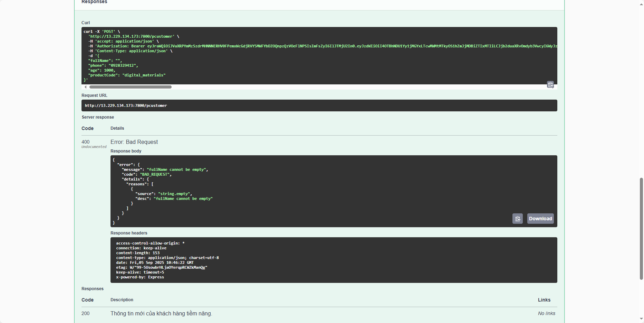This screenshot has height=323, width=644.
Task: Copy the curl command to clipboard
Action: pos(550,84)
